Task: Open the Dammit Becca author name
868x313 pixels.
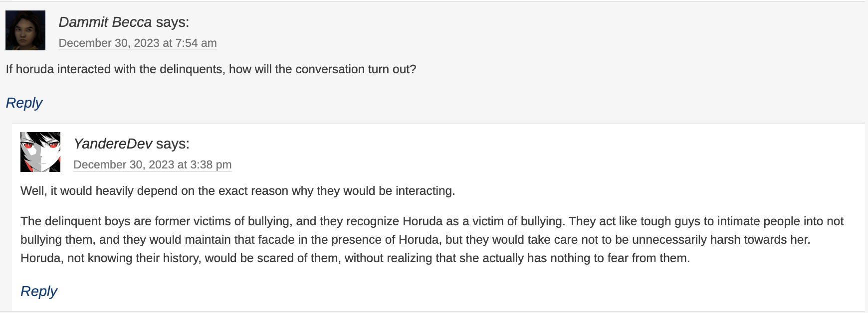Action: coord(105,22)
